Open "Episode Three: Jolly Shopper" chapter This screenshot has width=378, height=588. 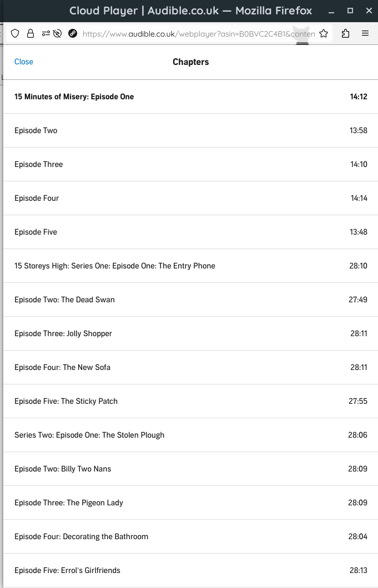pyautogui.click(x=189, y=333)
